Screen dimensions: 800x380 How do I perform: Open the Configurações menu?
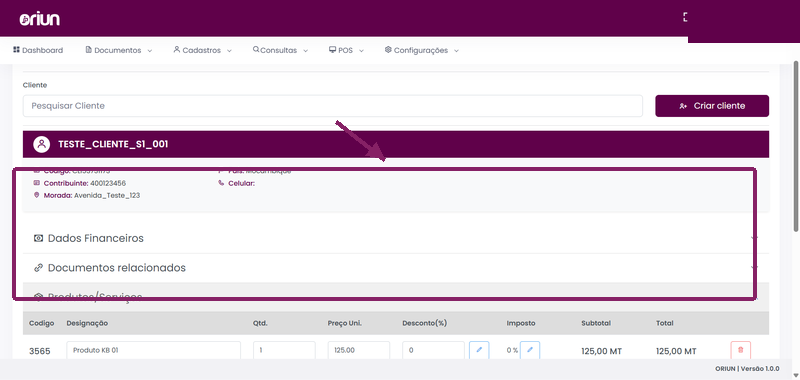tap(421, 50)
